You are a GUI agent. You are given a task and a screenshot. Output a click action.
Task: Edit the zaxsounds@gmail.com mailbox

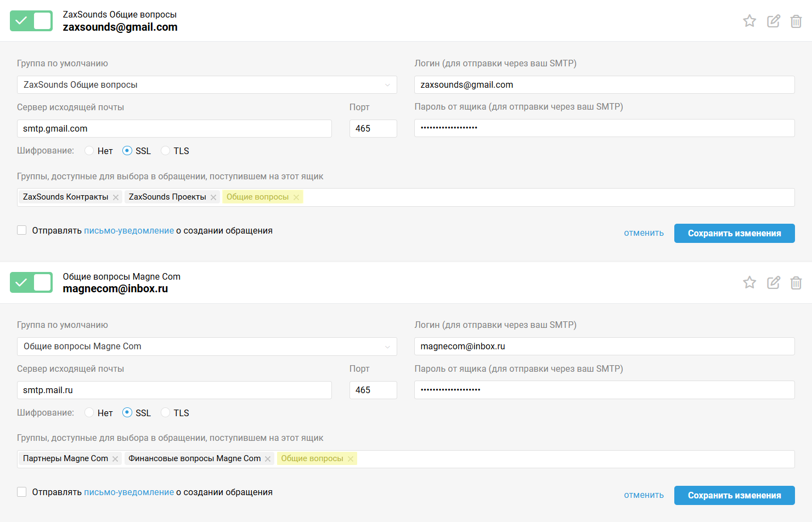pos(774,21)
